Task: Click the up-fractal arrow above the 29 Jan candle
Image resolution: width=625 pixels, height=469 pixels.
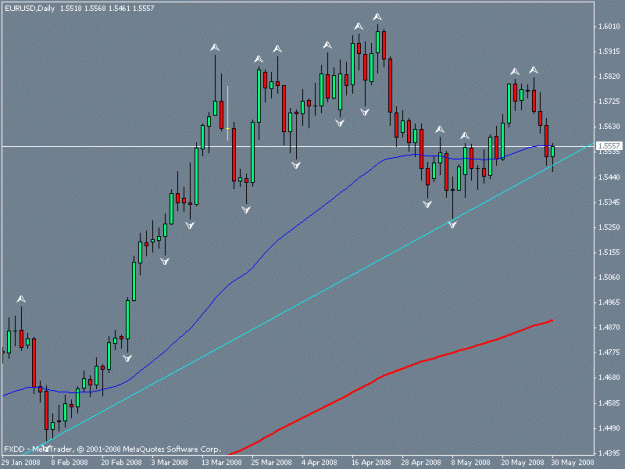Action: (21, 299)
